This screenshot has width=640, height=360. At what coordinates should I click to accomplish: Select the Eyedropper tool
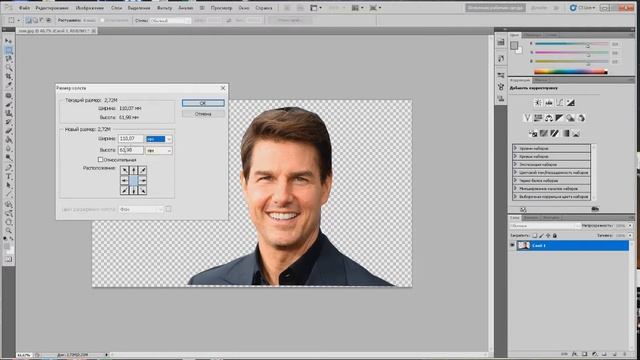[9, 85]
